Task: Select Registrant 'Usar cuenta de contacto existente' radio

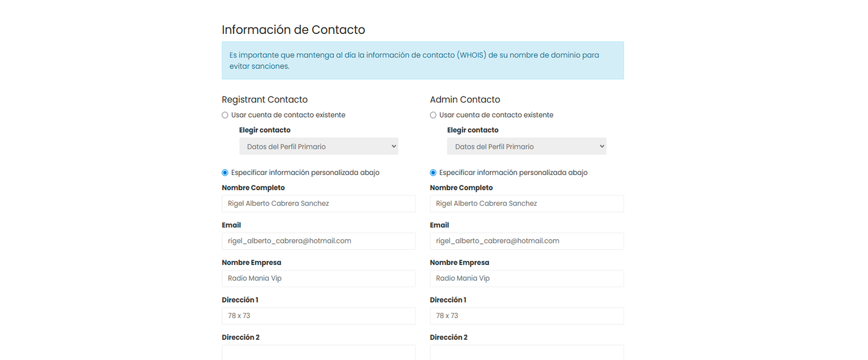Action: click(x=225, y=115)
